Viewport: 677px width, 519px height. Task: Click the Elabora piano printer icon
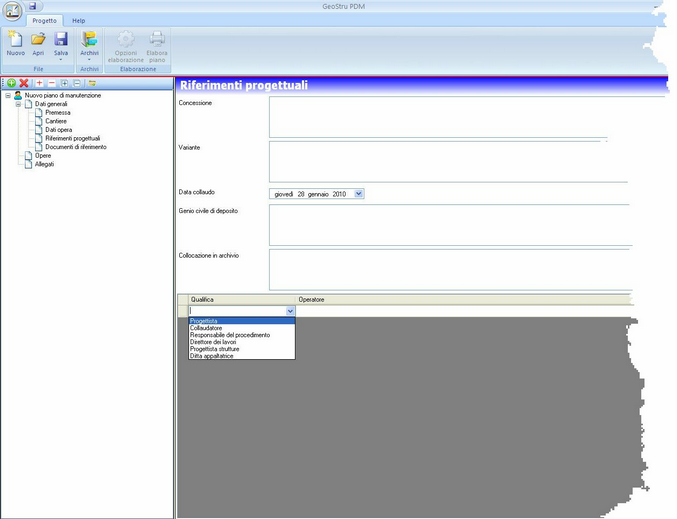pyautogui.click(x=157, y=39)
